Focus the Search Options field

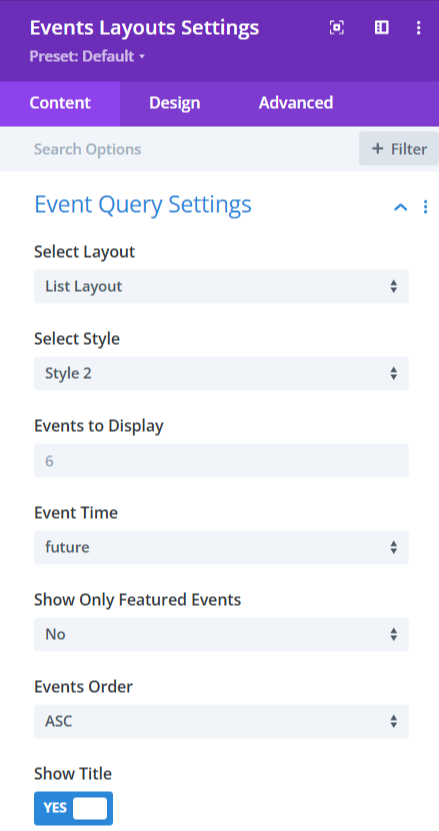pos(180,149)
